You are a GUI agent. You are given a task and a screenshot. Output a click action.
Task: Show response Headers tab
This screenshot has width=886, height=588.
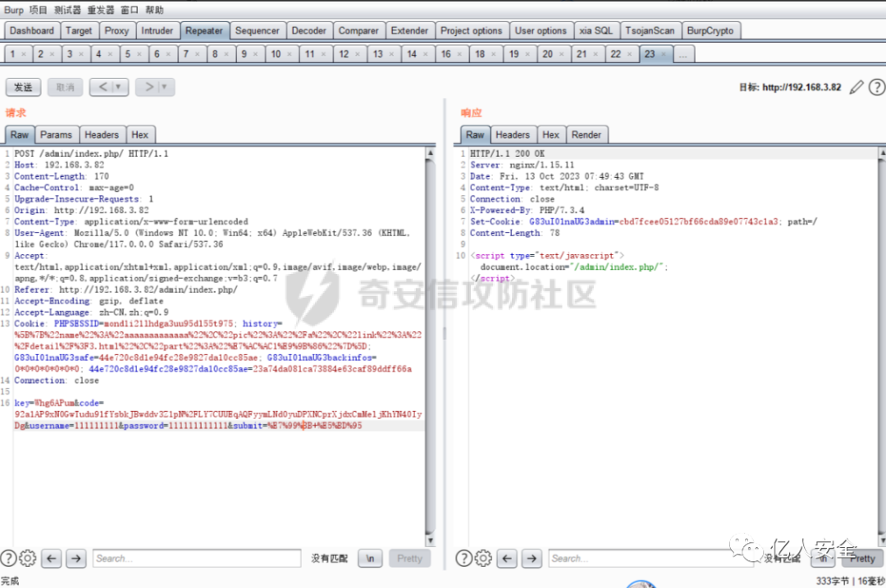pos(513,134)
